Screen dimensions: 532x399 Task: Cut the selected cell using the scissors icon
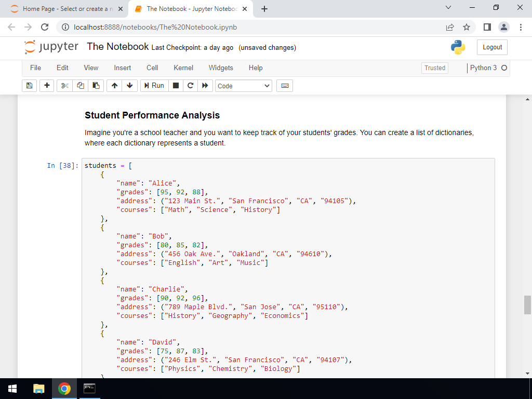63,85
